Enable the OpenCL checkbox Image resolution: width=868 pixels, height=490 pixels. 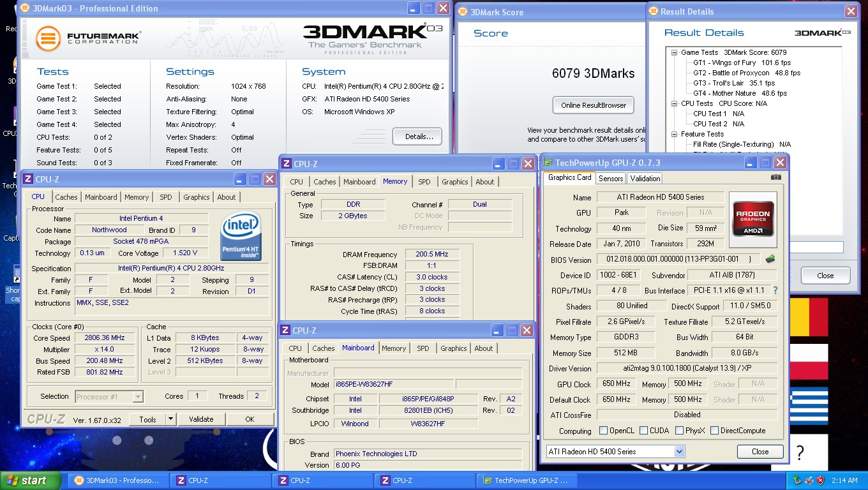[603, 431]
